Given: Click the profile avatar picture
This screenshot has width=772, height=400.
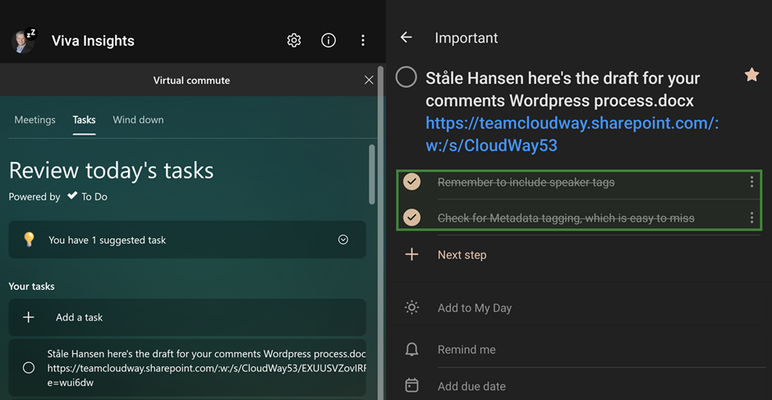Looking at the screenshot, I should (23, 41).
